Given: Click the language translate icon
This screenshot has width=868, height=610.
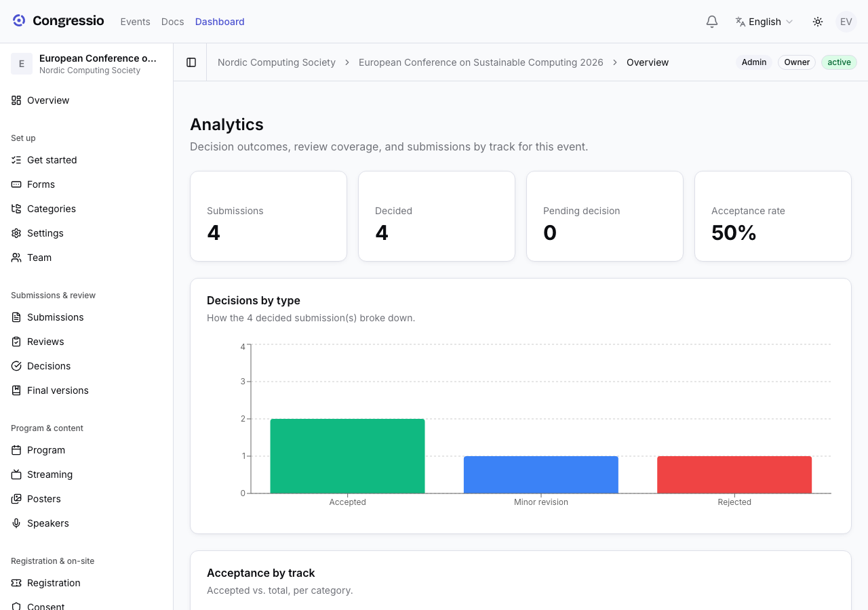Looking at the screenshot, I should coord(741,22).
